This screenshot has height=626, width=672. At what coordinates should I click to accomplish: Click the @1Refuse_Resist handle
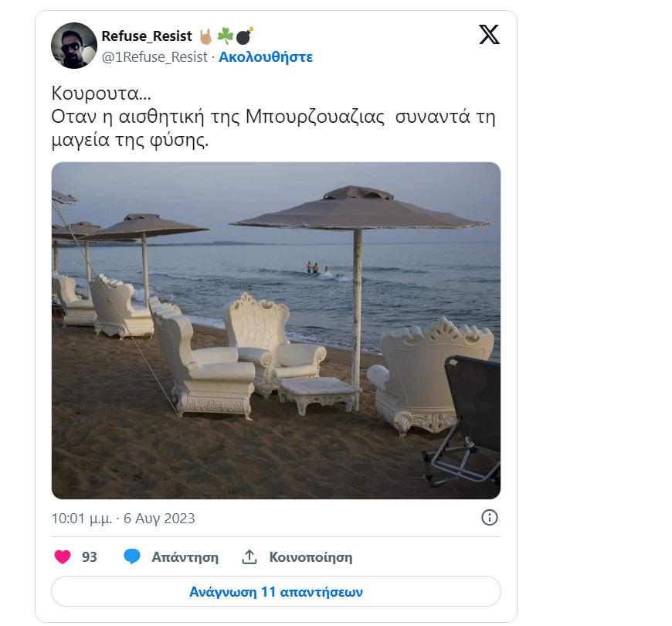pos(154,57)
